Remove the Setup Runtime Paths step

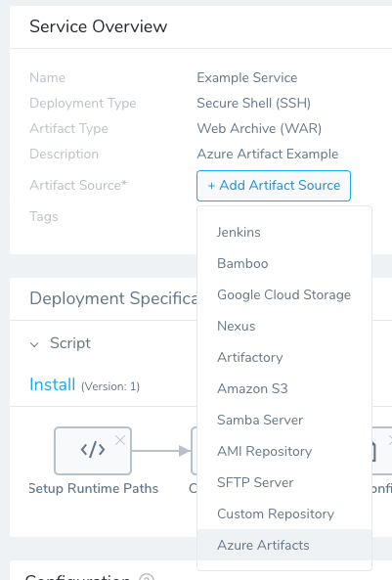[x=120, y=440]
